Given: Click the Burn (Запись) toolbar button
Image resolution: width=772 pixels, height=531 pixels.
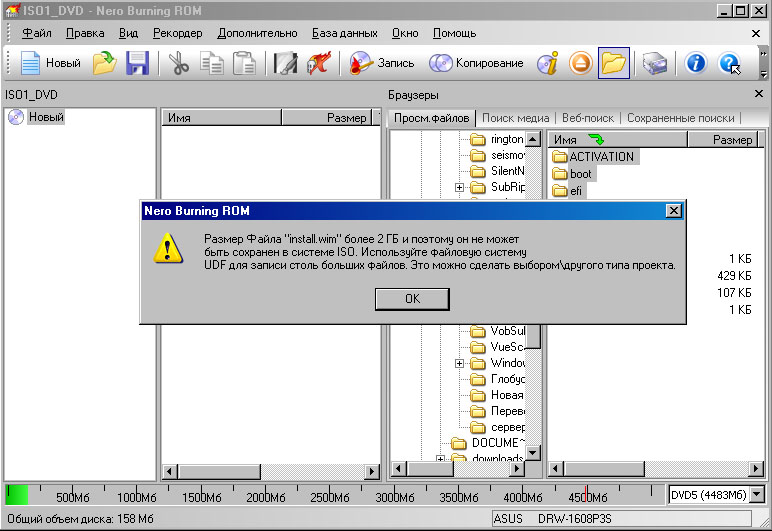Looking at the screenshot, I should tap(382, 63).
